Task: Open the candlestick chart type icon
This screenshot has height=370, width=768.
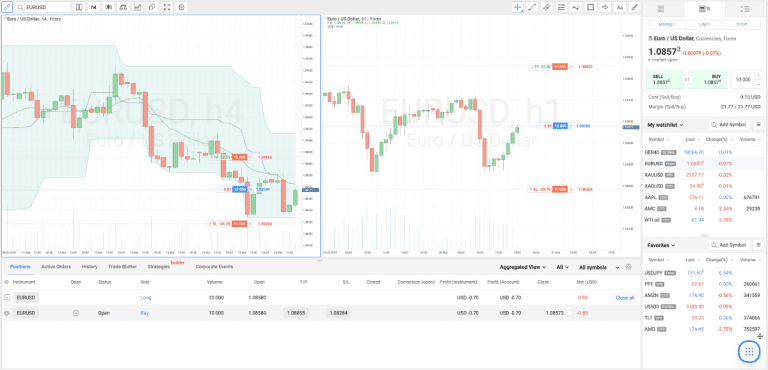Action: coord(108,7)
